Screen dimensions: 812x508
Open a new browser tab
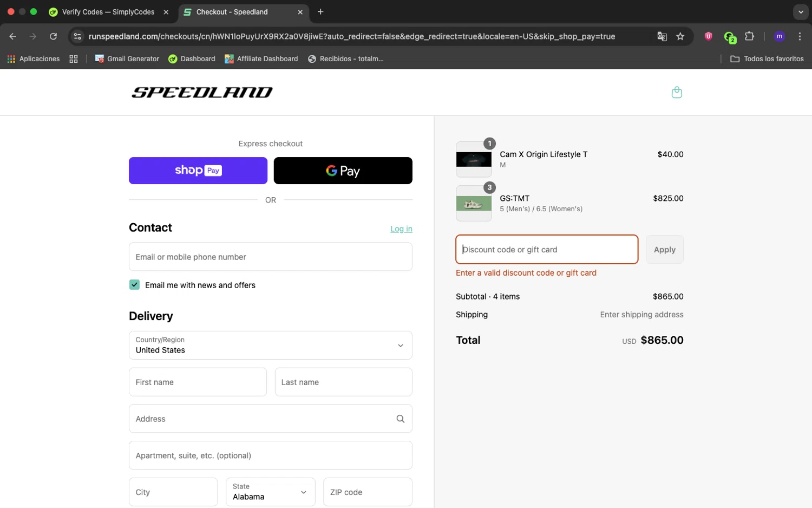click(x=320, y=12)
